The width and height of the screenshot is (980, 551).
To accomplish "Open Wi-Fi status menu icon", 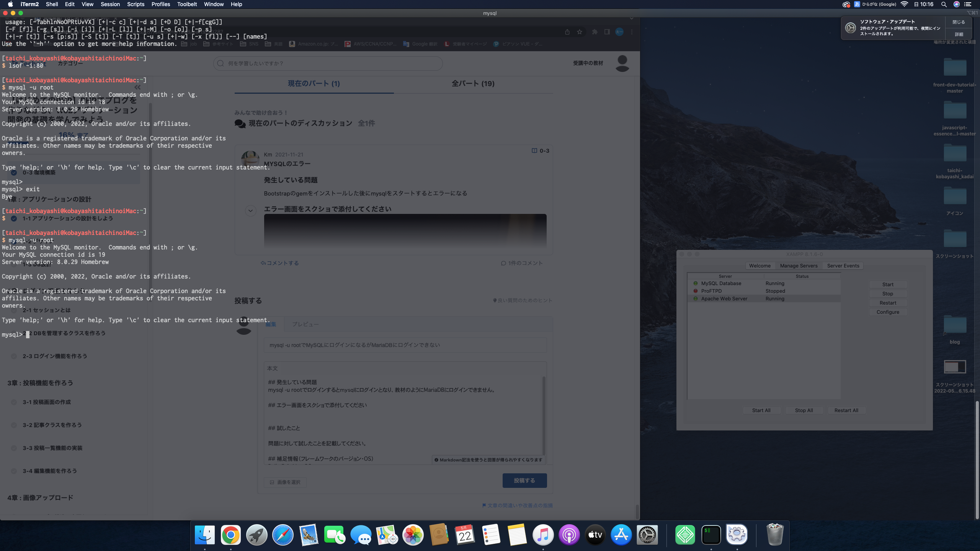I will coord(905,4).
